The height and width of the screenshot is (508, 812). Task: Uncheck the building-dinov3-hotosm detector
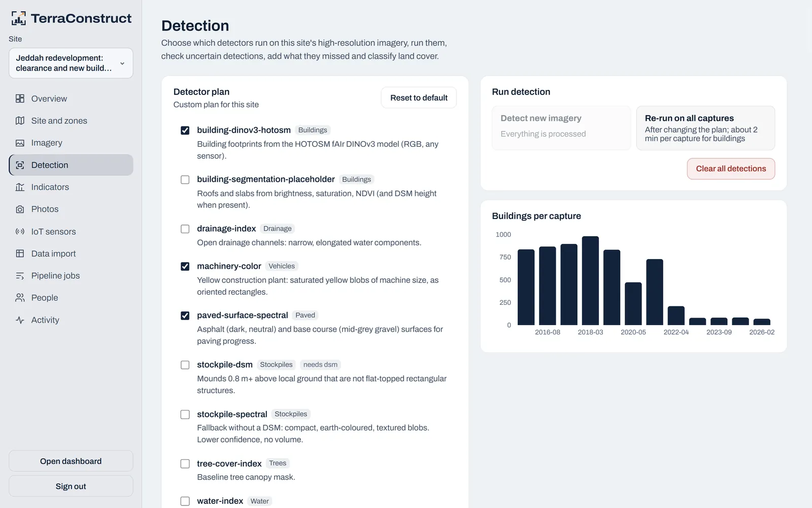click(x=185, y=131)
